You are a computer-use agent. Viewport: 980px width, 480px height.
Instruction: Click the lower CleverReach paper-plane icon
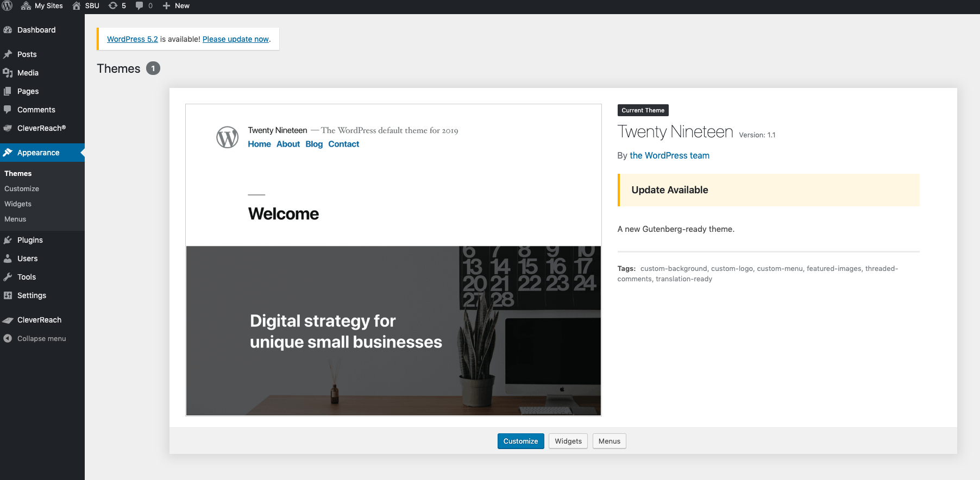tap(8, 320)
